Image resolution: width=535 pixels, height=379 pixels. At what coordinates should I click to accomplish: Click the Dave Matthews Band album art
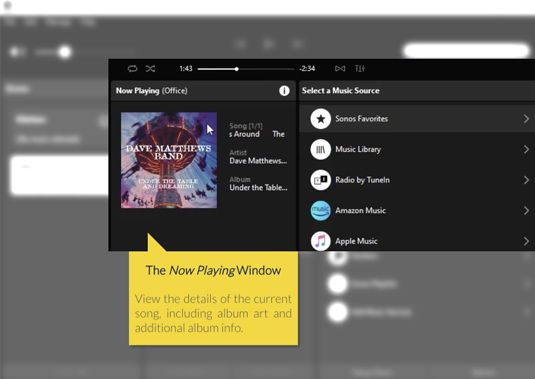tap(169, 160)
